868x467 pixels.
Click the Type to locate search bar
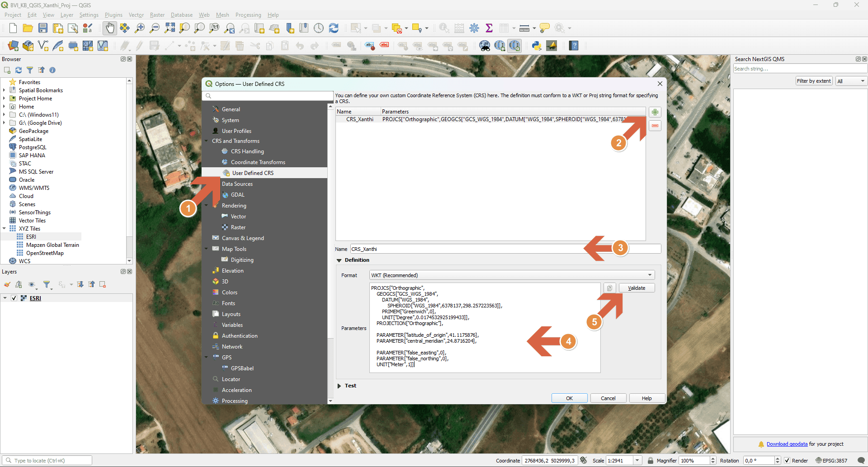(47, 461)
